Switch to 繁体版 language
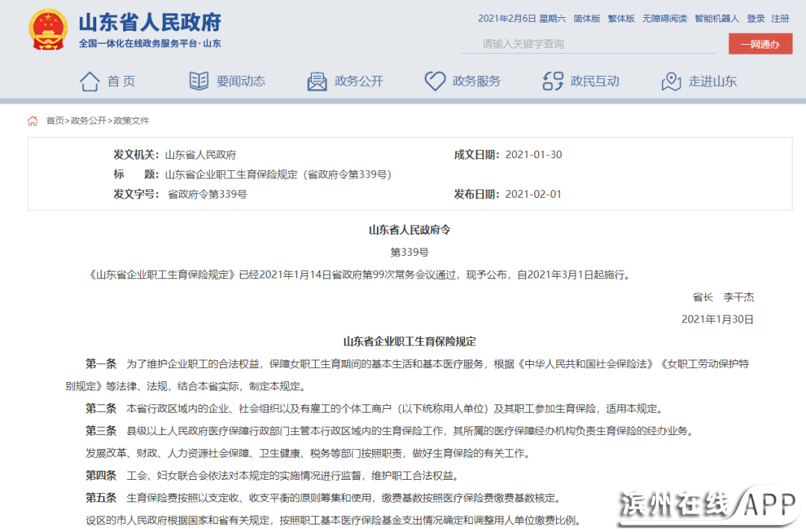 click(621, 19)
